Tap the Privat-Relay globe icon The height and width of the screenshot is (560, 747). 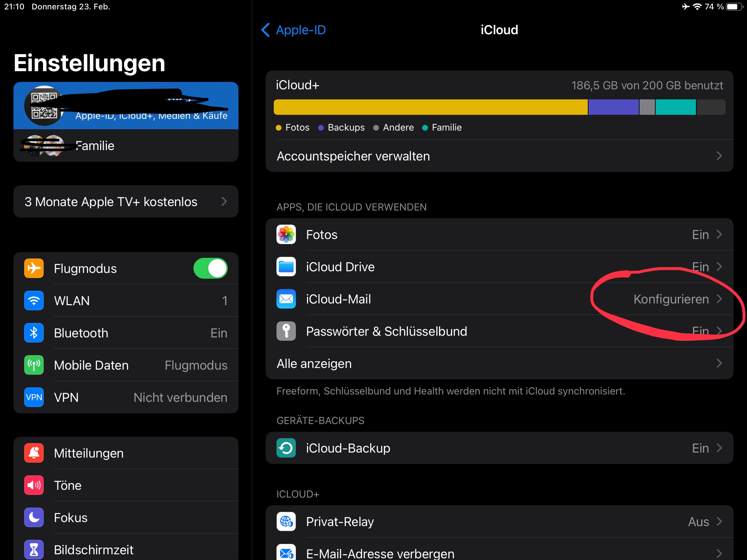tap(286, 521)
